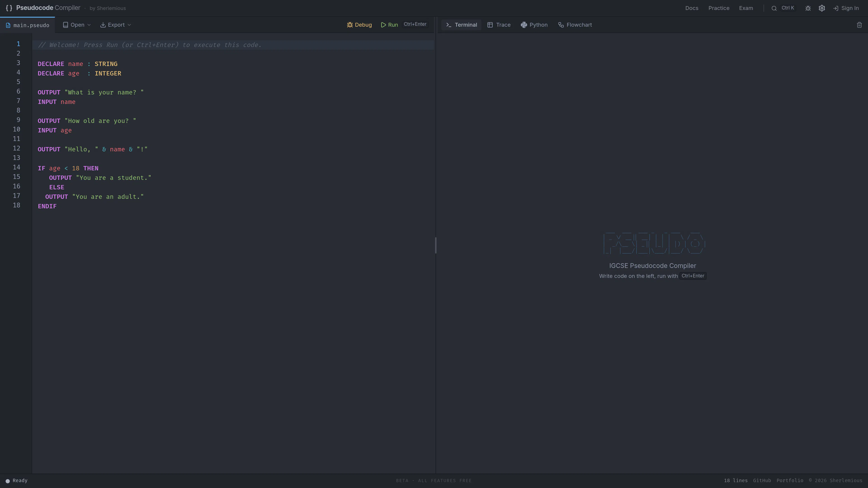Select the main.pseudo file tab

point(27,25)
